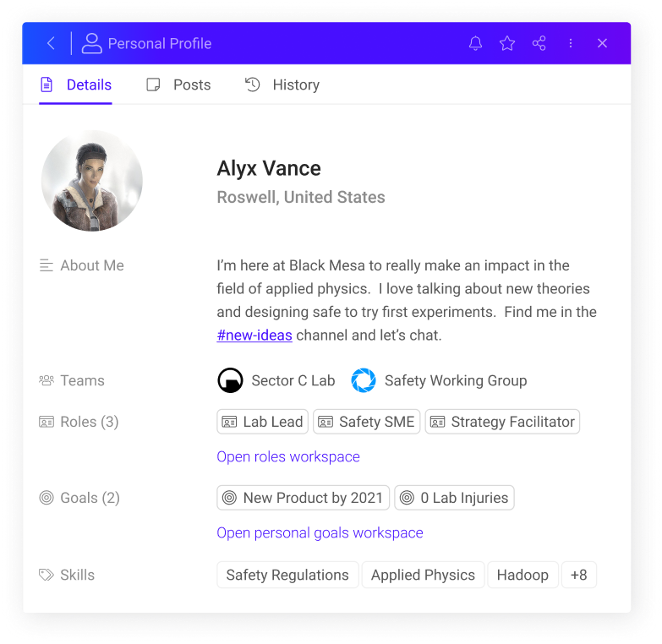The height and width of the screenshot is (644, 662).
Task: Select the Safety SME role chip
Action: 366,422
